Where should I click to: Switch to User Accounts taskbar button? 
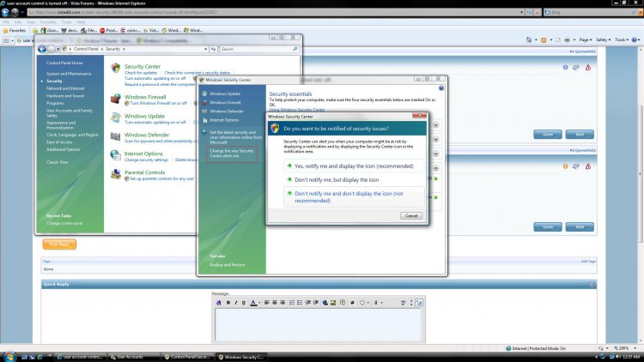[133, 357]
